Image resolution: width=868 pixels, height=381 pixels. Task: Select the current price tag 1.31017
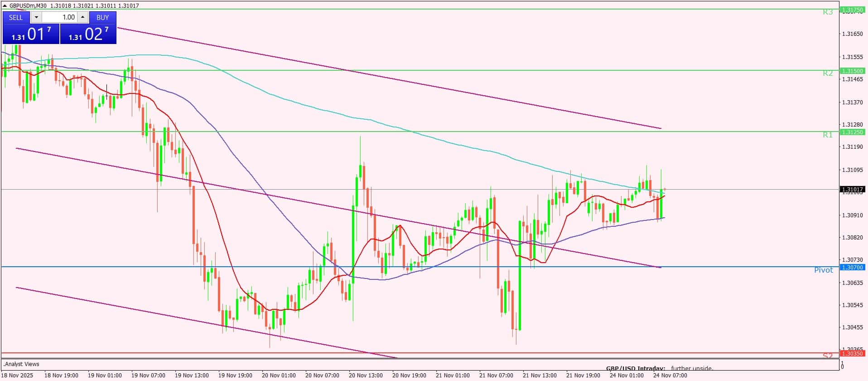pos(852,189)
